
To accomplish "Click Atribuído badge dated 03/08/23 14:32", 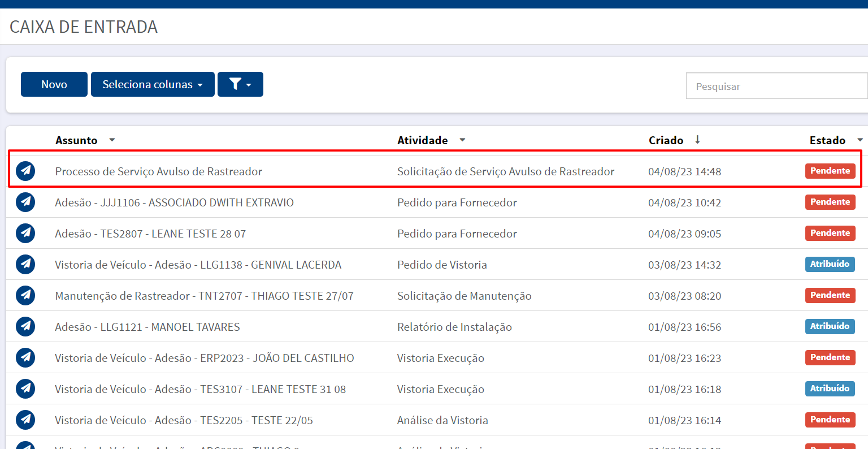I will (830, 264).
